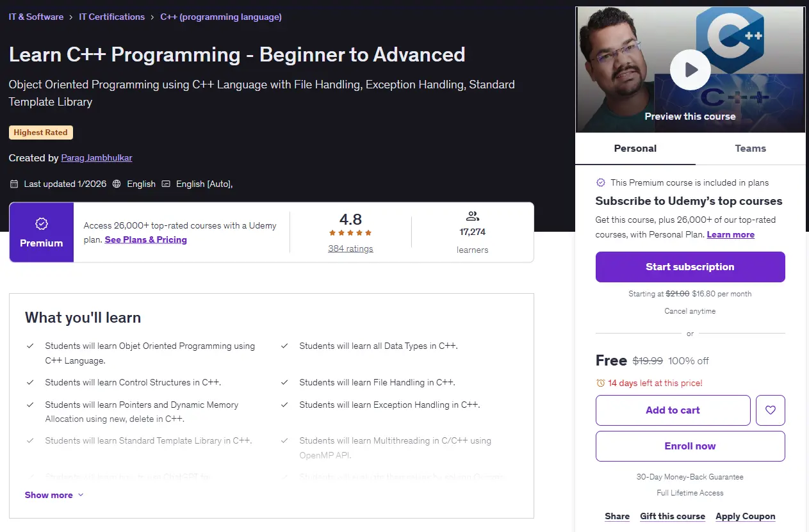This screenshot has height=532, width=809.
Task: Open the C++ (programming language) breadcrumb
Action: pos(221,17)
